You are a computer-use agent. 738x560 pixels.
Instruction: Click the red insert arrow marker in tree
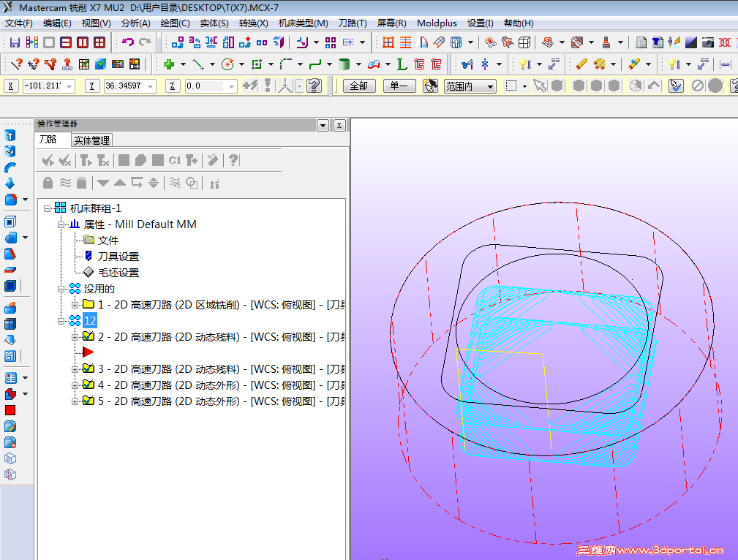click(88, 352)
